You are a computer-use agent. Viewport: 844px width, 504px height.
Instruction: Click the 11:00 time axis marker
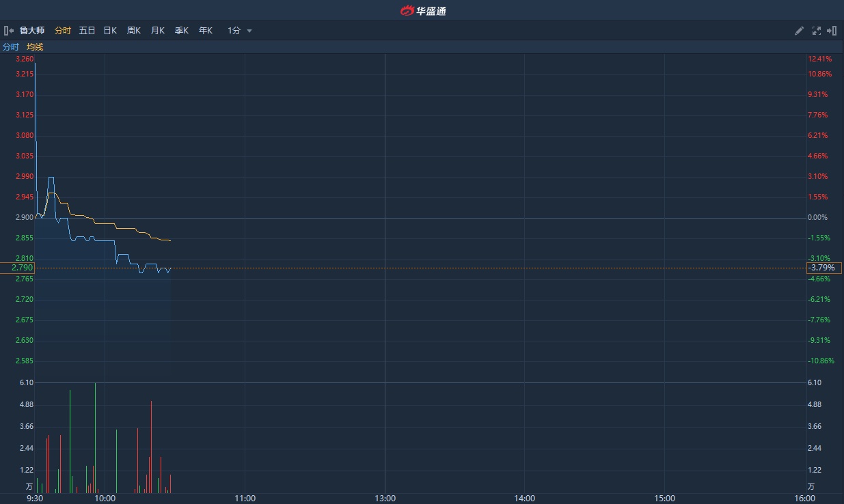[x=245, y=499]
